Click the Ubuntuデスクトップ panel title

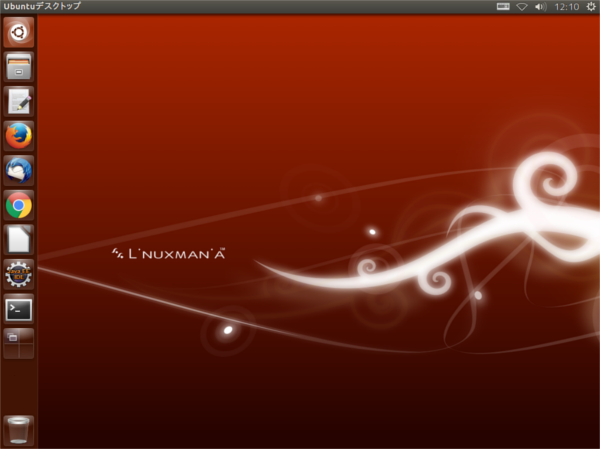pyautogui.click(x=43, y=7)
